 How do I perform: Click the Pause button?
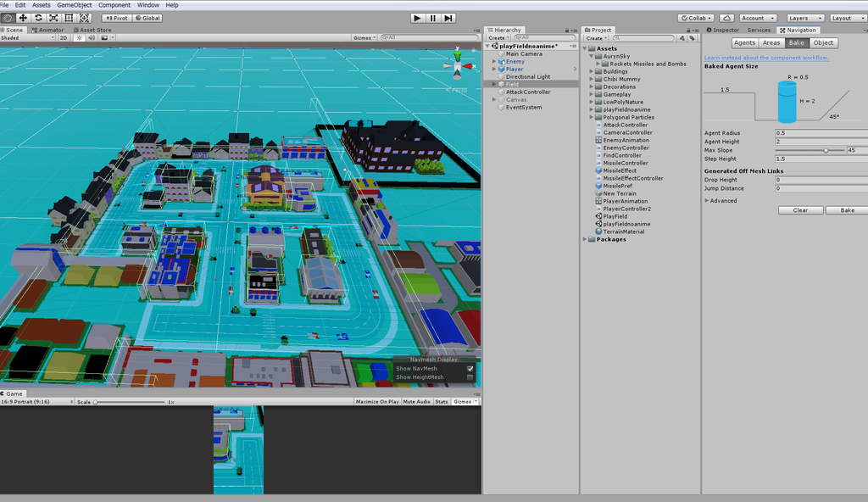coord(433,19)
